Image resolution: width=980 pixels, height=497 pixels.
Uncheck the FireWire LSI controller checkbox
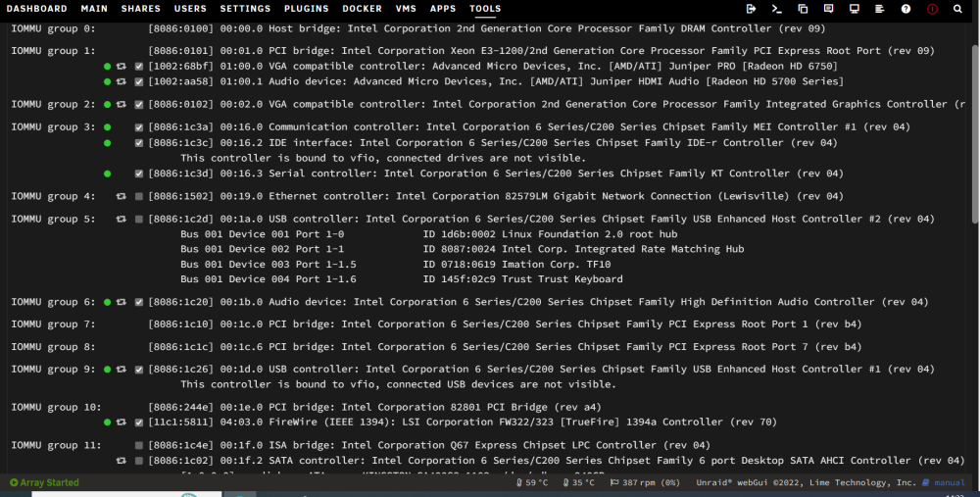[x=139, y=422]
